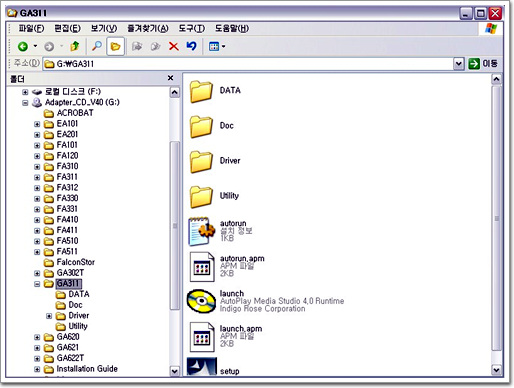The height and width of the screenshot is (388, 514).
Task: Select the DATA folder icon in file list
Action: (201, 91)
